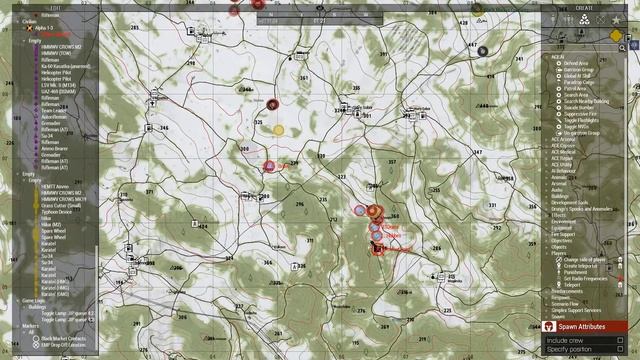Collapse the Players category
This screenshot has width=640, height=360.
(547, 253)
